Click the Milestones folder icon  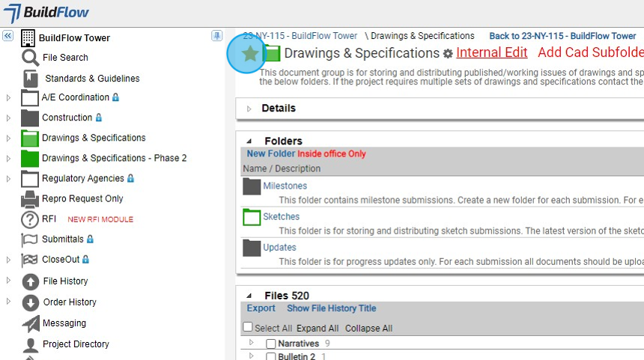pyautogui.click(x=252, y=186)
